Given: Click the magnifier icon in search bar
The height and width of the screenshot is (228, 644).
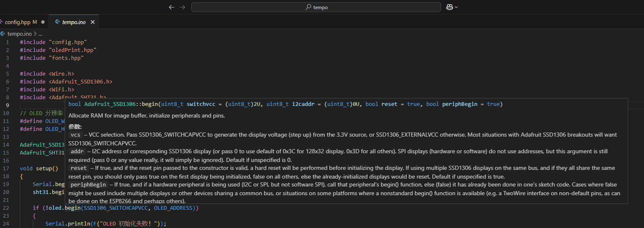Looking at the screenshot, I should point(308,7).
